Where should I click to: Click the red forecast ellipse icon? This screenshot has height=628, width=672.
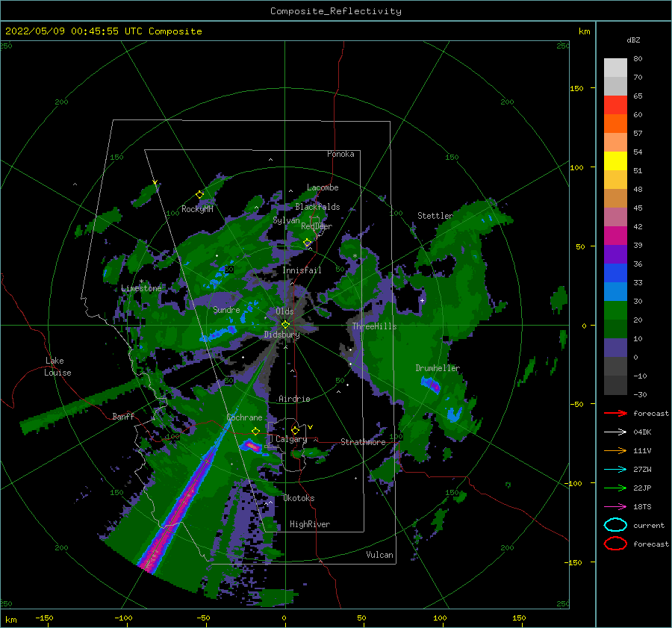coord(615,544)
